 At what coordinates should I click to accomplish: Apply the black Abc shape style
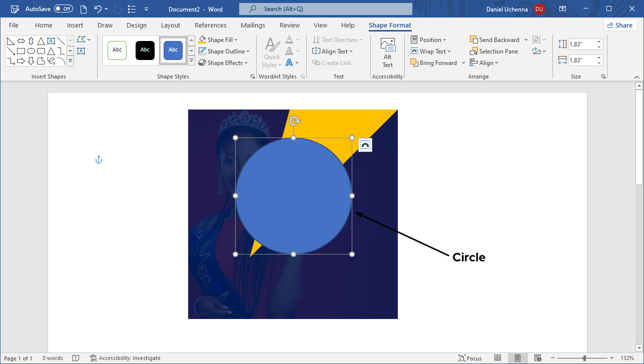[145, 50]
